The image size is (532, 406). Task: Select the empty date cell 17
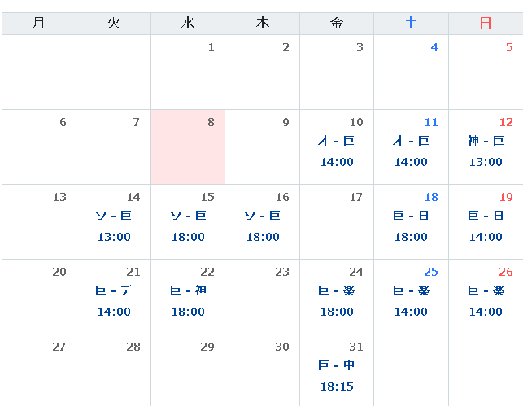click(x=337, y=221)
